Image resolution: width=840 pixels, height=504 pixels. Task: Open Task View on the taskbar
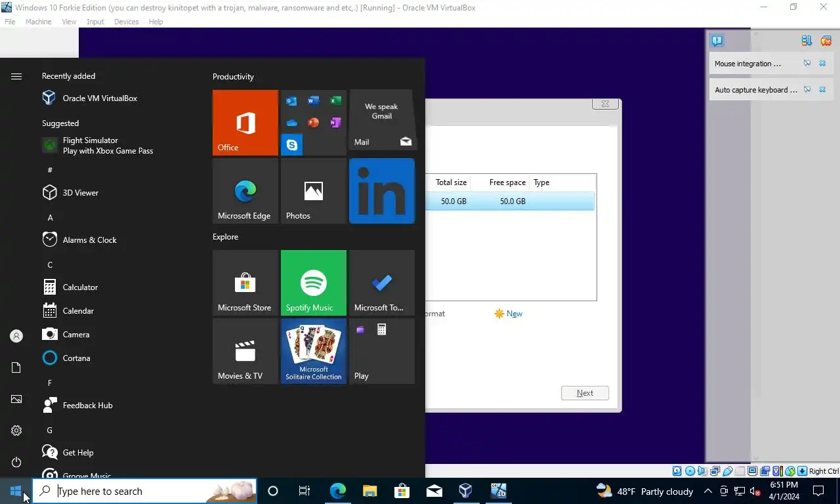(304, 491)
